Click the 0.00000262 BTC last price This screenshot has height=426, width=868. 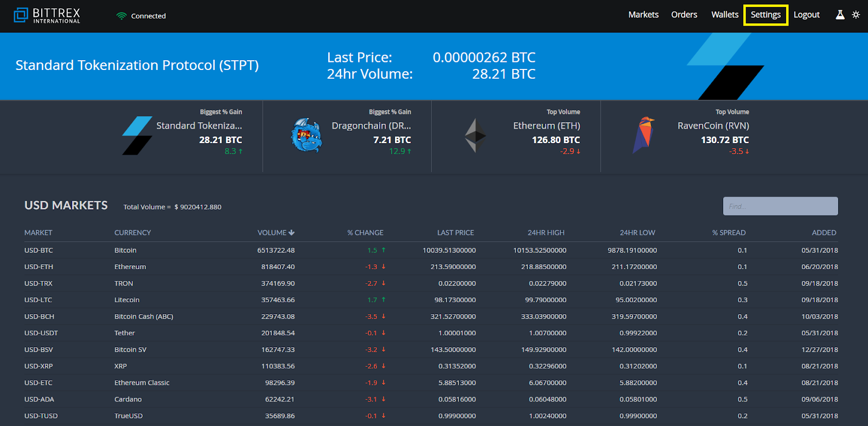tap(484, 58)
